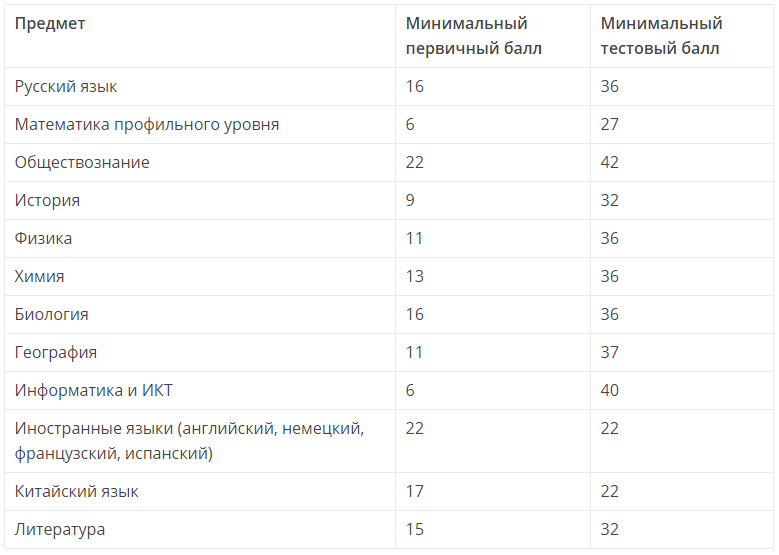Click the 'Предмет' column header
Screen dimensions: 779x555
tap(50, 24)
